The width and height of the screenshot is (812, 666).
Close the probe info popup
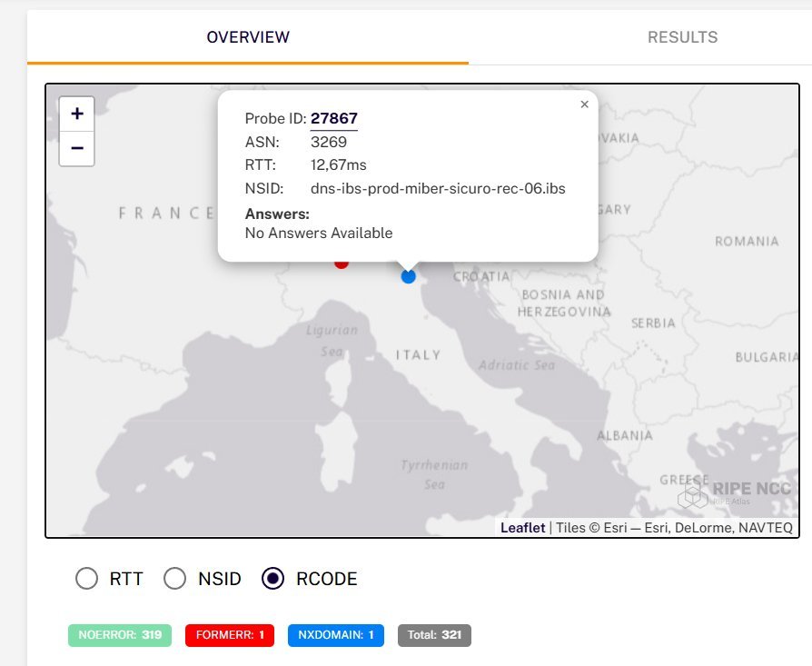point(584,104)
